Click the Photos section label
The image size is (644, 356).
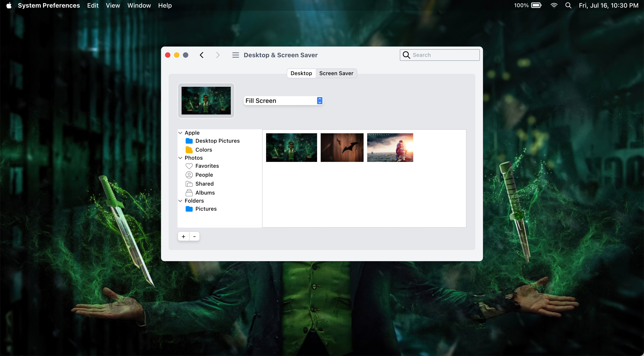[x=193, y=158]
